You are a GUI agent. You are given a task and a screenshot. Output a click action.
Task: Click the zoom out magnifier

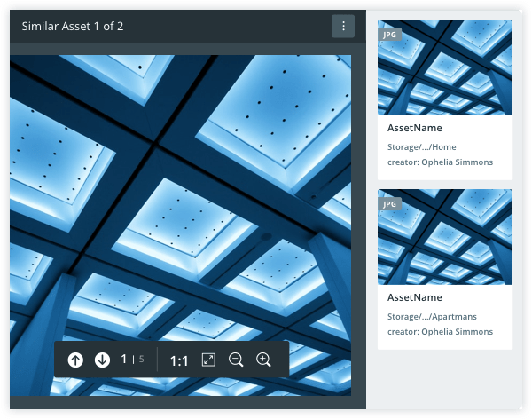[x=236, y=360]
